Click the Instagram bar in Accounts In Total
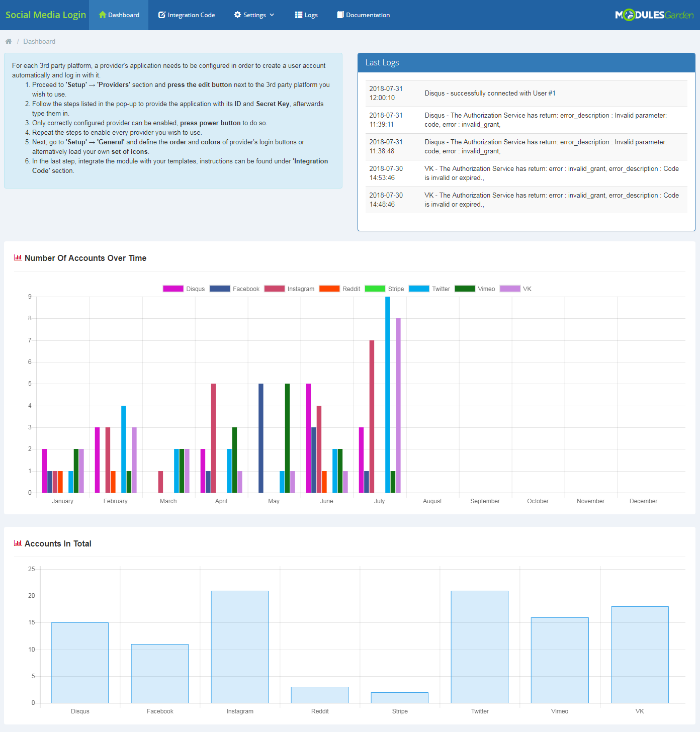The image size is (700, 732). (x=240, y=647)
